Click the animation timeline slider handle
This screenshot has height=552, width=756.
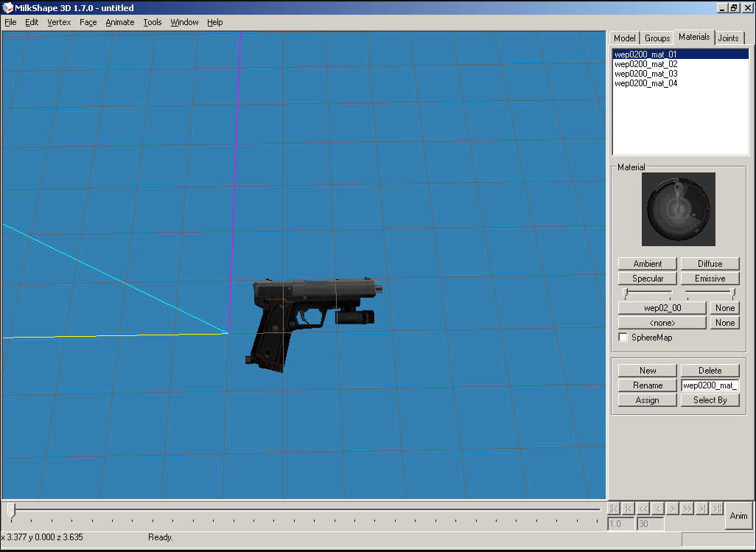pyautogui.click(x=12, y=511)
